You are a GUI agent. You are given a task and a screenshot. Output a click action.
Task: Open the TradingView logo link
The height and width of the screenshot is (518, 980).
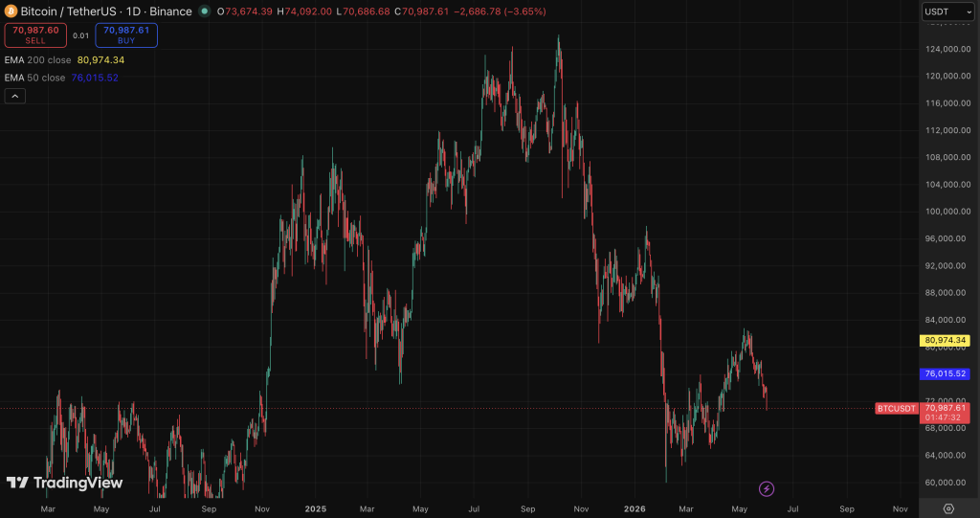[x=64, y=483]
